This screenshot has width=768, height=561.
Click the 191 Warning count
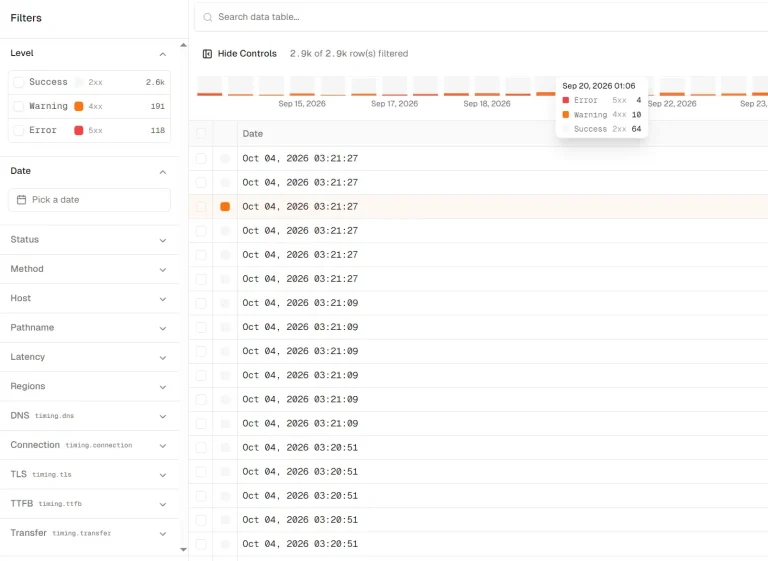pos(158,106)
